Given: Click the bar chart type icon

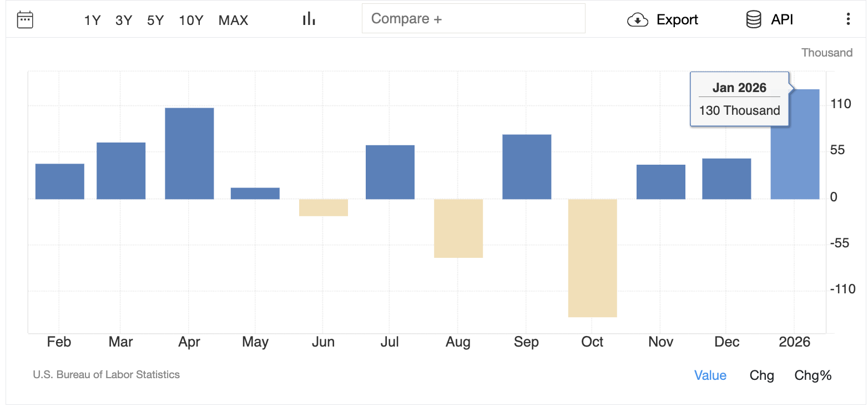Looking at the screenshot, I should tap(309, 18).
